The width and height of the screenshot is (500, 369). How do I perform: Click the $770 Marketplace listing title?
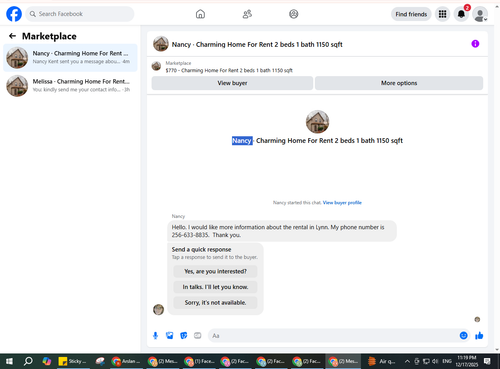[x=229, y=70]
